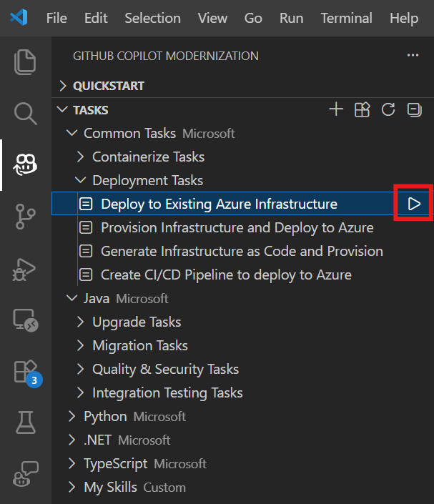Click the Deploy to Existing Azure Infrastructure icon
This screenshot has height=504, width=434.
[86, 204]
